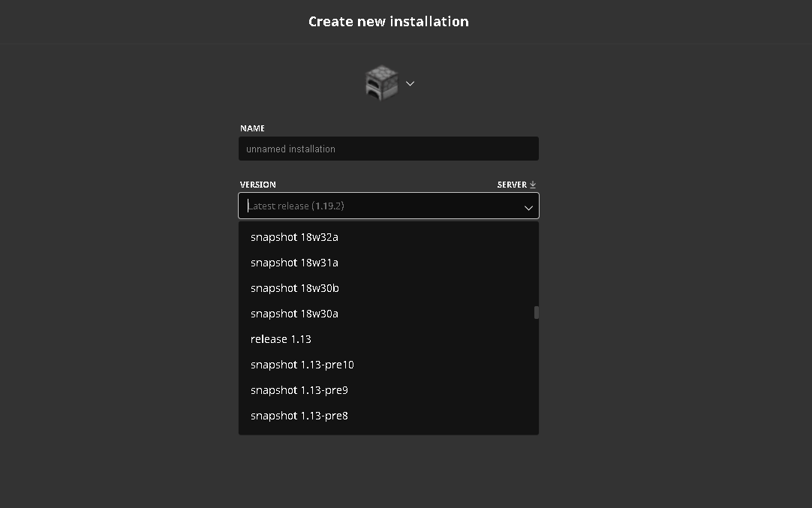Pick the snapshot 1.13-pre9 option

coord(299,390)
